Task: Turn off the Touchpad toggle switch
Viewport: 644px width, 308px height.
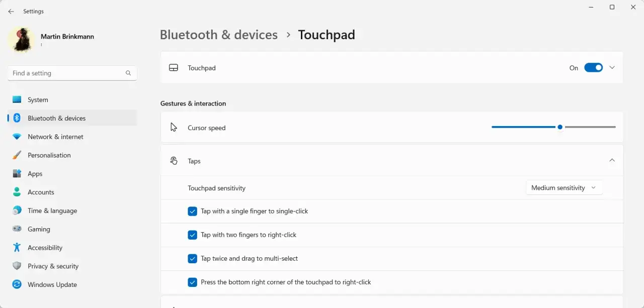Action: tap(593, 68)
